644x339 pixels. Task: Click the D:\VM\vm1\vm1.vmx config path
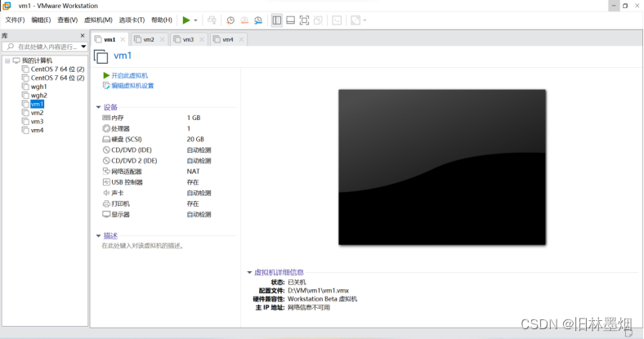318,291
